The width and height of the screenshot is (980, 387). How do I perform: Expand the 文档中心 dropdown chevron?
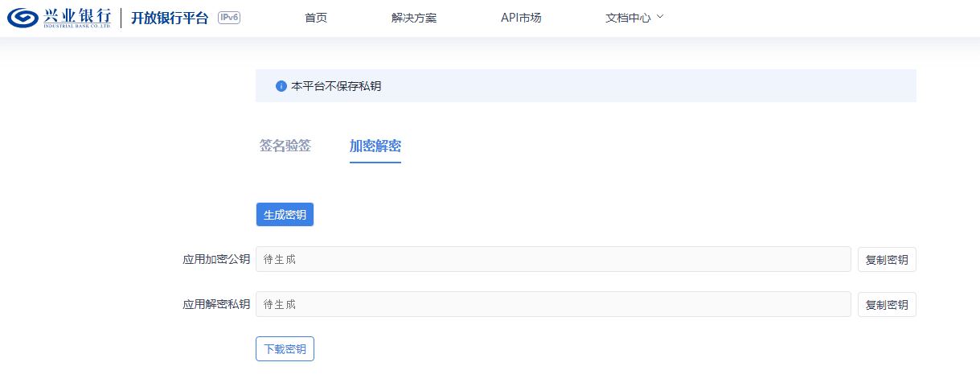pyautogui.click(x=661, y=17)
